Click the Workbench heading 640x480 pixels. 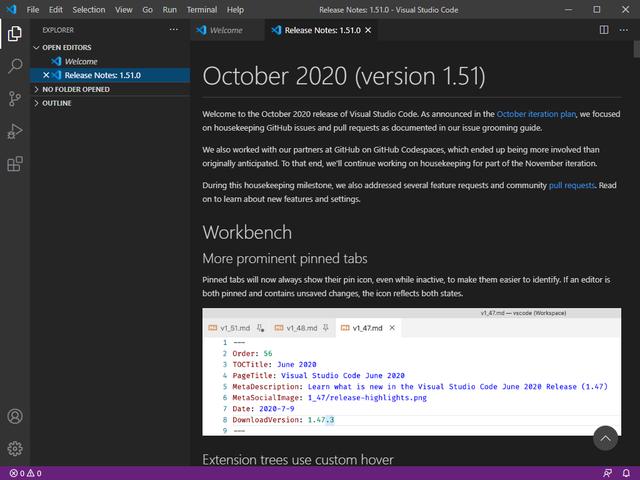247,232
